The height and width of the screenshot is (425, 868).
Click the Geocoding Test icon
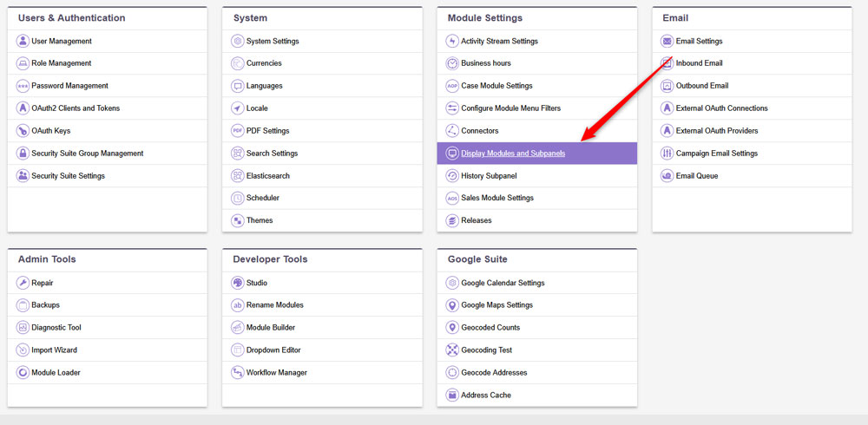point(452,350)
